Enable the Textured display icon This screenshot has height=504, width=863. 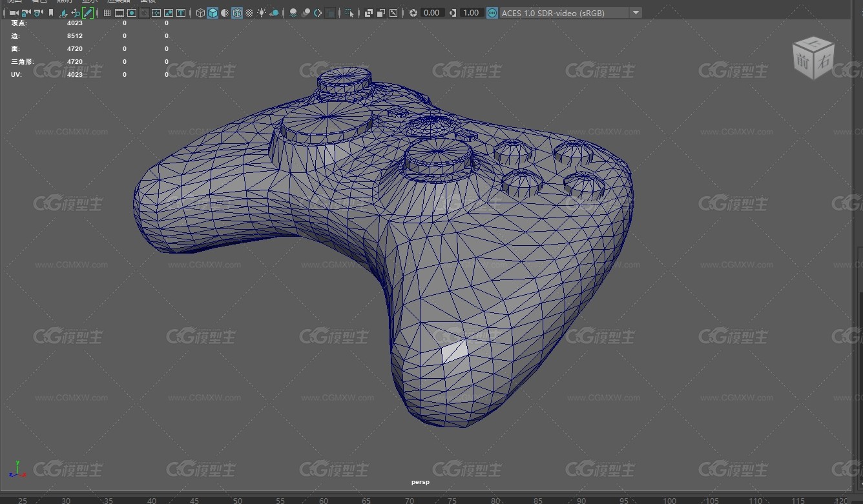pyautogui.click(x=249, y=13)
